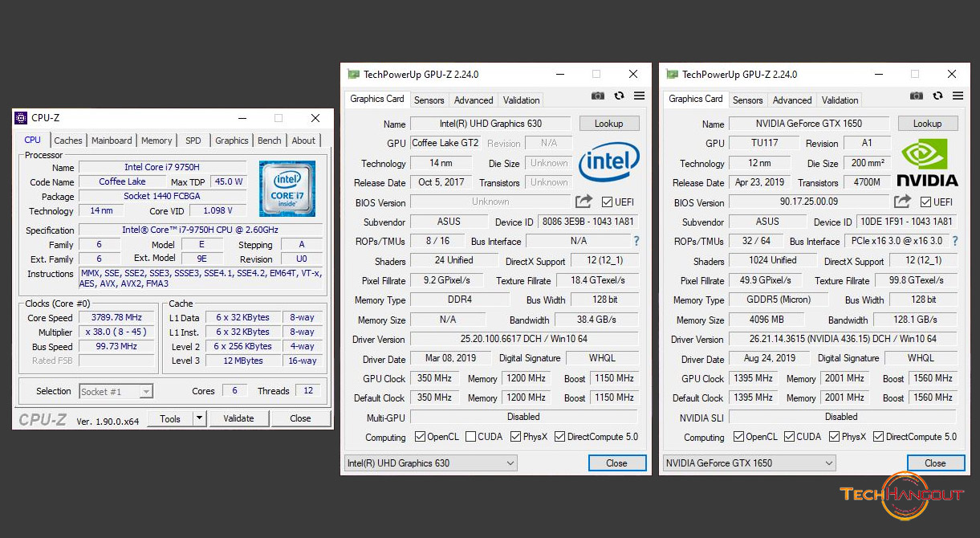Screen dimensions: 980x538
Task: Click the Close button in CPU-Z
Action: [301, 418]
